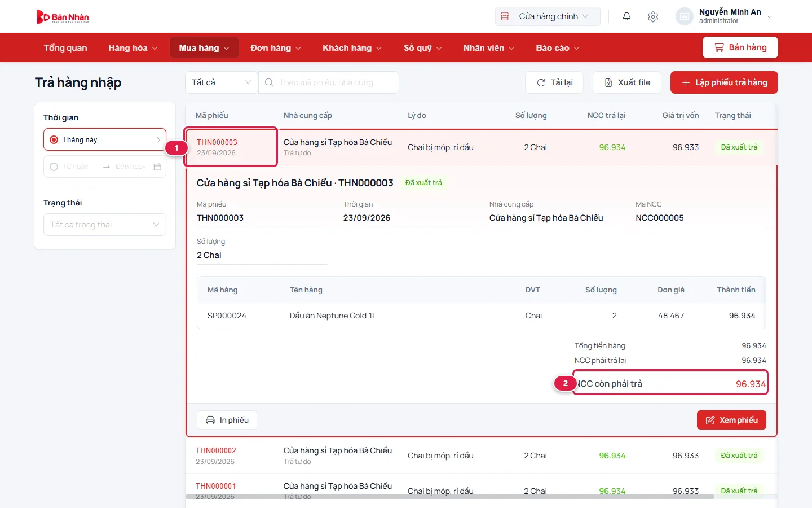This screenshot has height=508, width=812.
Task: Open return slip THN000001 row
Action: pyautogui.click(x=482, y=491)
